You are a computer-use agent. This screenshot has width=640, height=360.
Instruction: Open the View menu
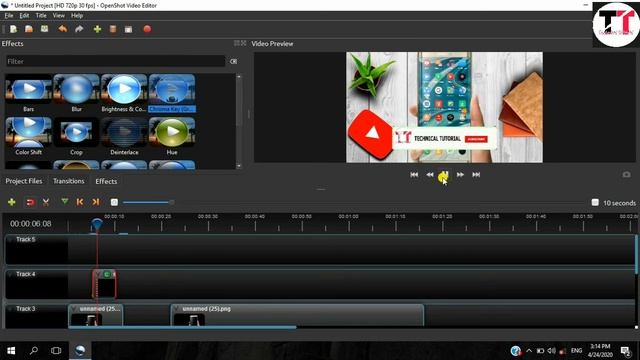coord(58,16)
